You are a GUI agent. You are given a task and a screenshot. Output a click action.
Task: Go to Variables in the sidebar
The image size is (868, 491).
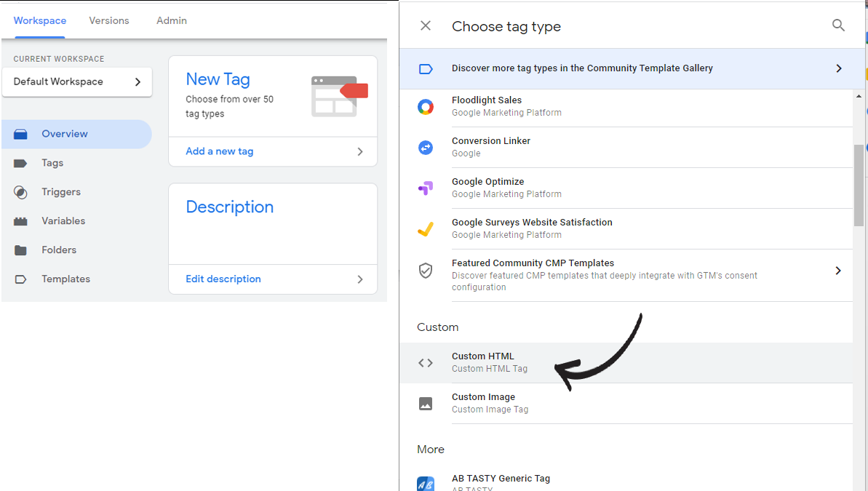pyautogui.click(x=63, y=221)
